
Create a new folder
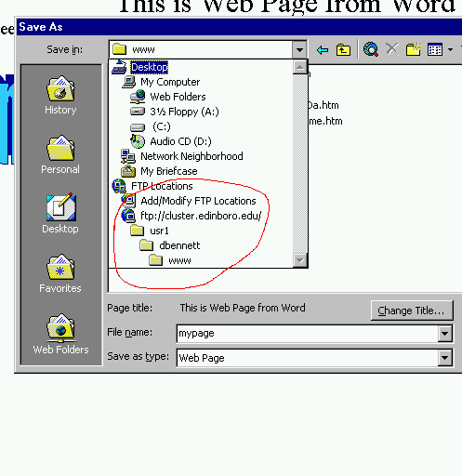click(x=414, y=49)
